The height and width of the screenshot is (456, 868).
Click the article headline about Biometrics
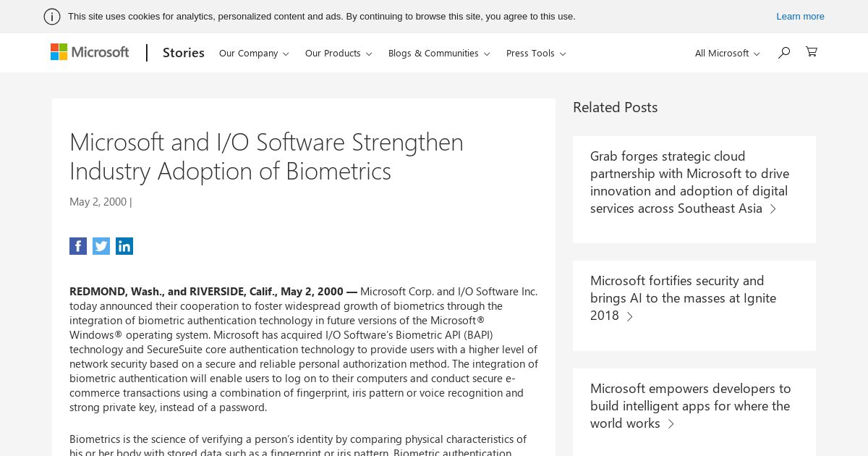click(266, 156)
